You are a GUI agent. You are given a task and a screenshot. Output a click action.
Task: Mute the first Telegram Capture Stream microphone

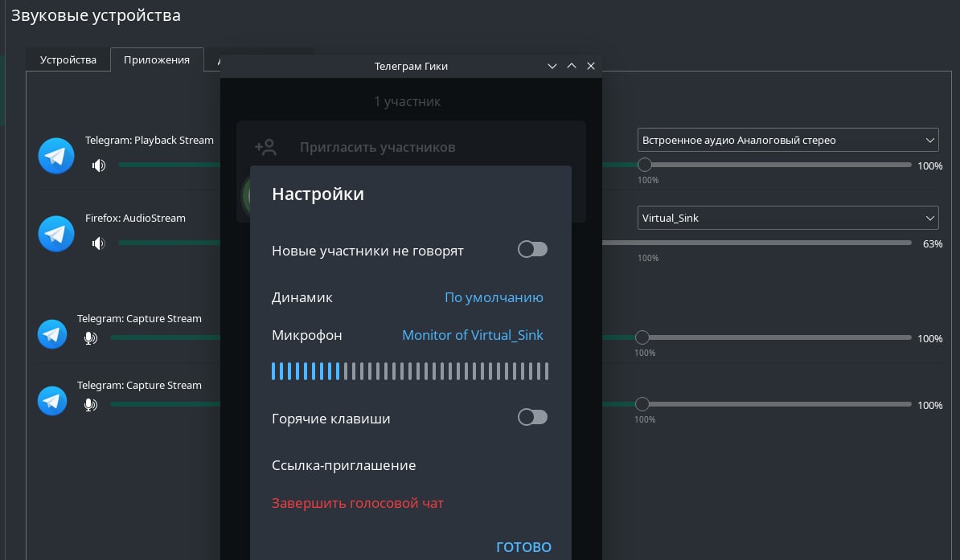tap(91, 338)
